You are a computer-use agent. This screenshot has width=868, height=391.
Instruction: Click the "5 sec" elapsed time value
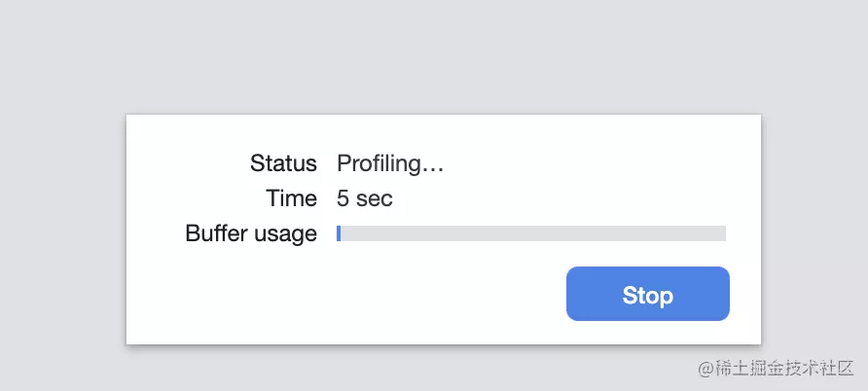365,198
